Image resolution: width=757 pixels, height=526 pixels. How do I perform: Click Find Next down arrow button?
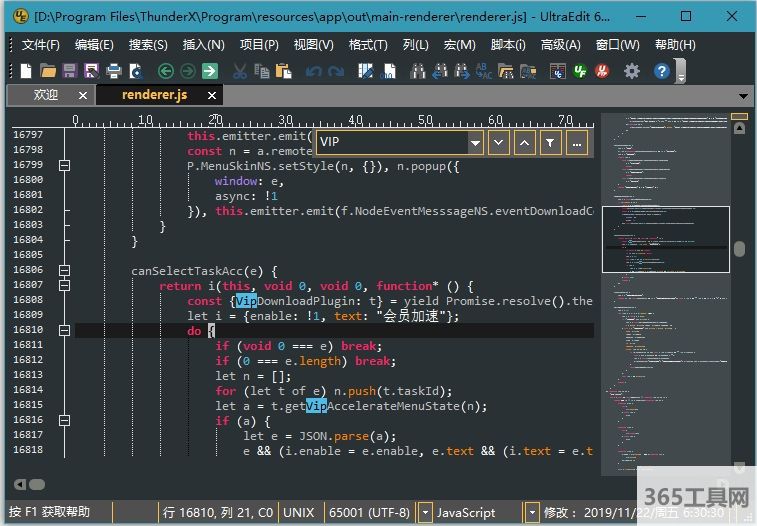pos(498,143)
